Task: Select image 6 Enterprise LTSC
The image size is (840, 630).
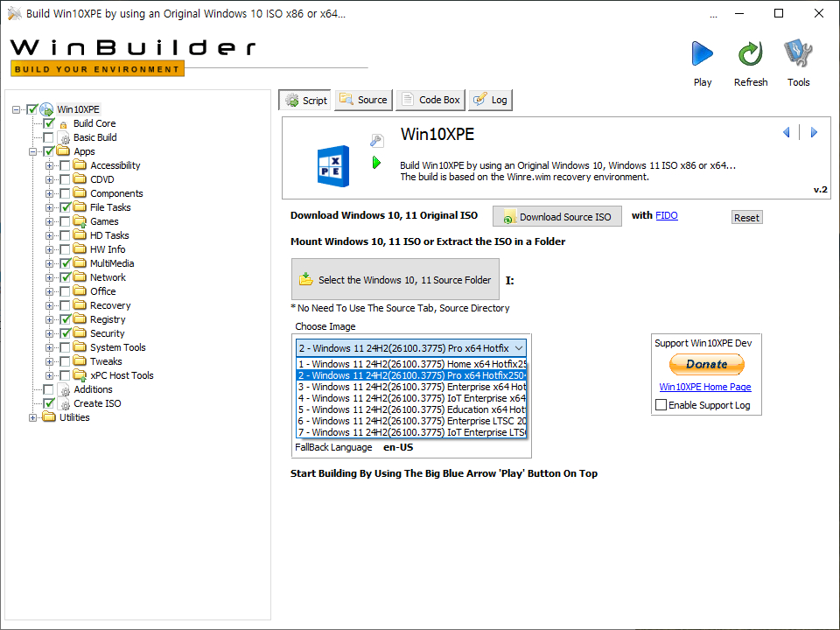Action: [411, 421]
